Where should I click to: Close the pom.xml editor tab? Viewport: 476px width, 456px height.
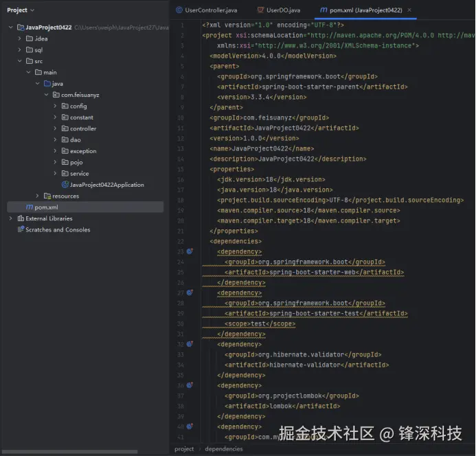pos(409,10)
